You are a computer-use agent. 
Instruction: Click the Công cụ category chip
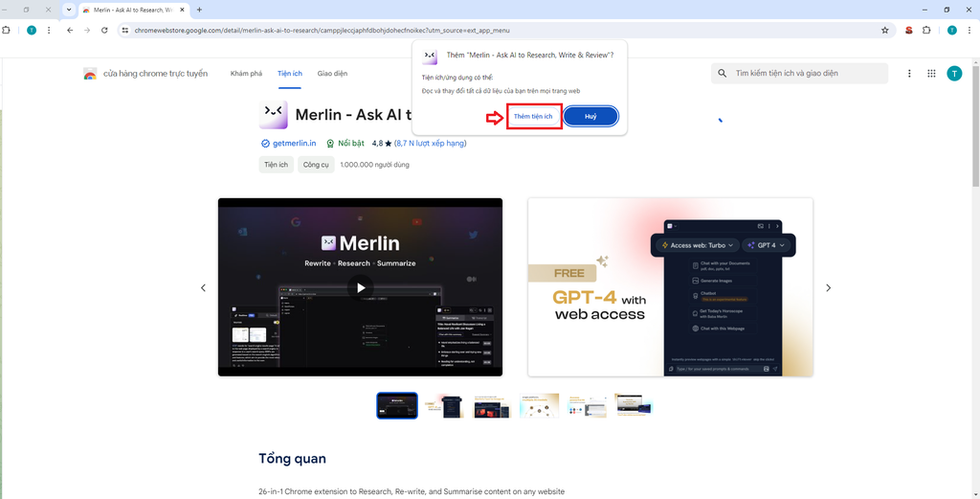(316, 165)
